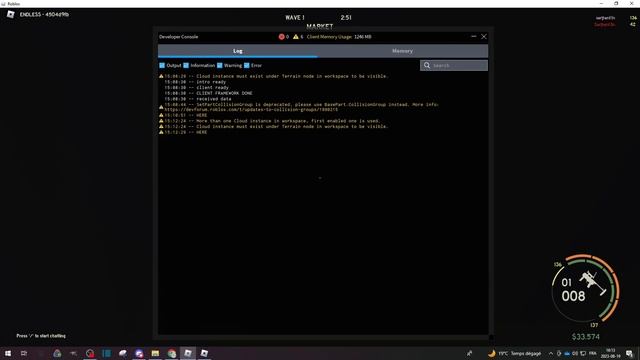The width and height of the screenshot is (640, 360).
Task: Toggle the Error filter checkbox
Action: click(247, 65)
